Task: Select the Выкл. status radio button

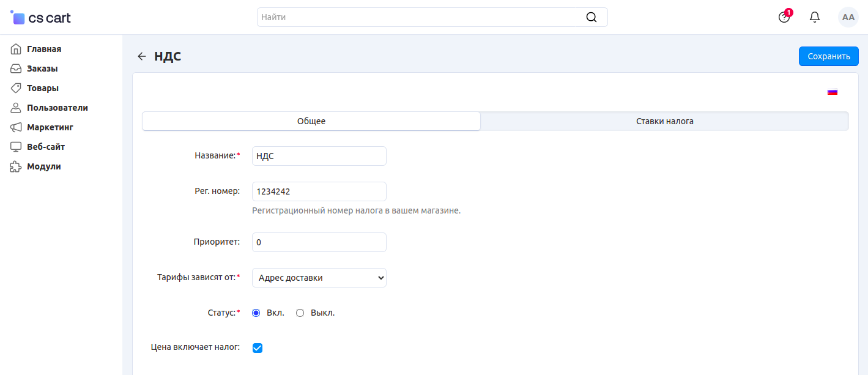Action: (x=300, y=313)
